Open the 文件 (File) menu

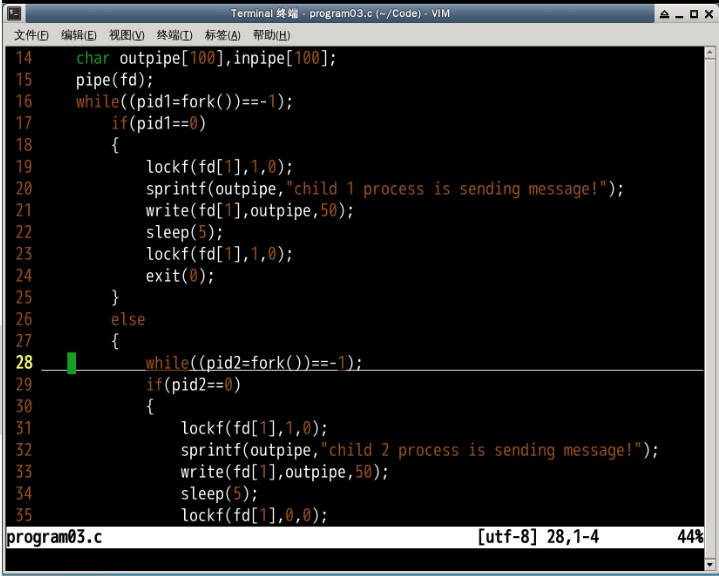click(31, 35)
